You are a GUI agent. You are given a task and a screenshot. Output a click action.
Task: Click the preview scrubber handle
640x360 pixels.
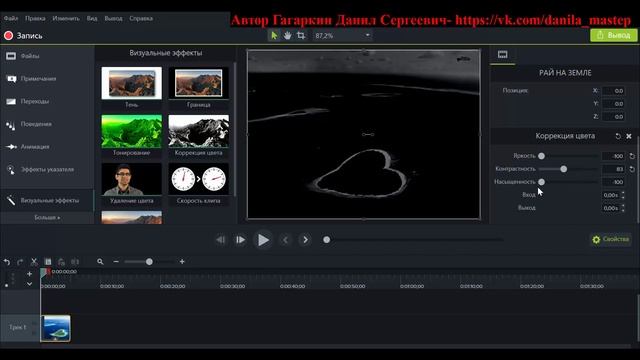point(327,240)
